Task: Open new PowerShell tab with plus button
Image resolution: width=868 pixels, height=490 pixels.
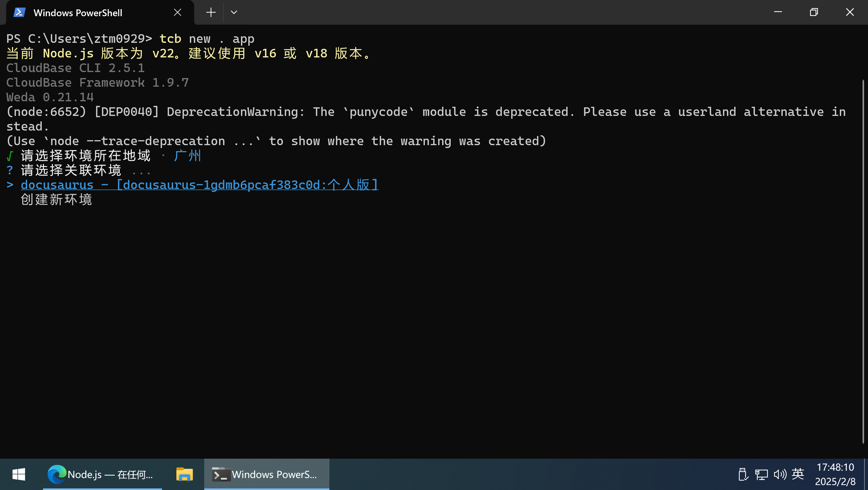Action: [x=210, y=12]
